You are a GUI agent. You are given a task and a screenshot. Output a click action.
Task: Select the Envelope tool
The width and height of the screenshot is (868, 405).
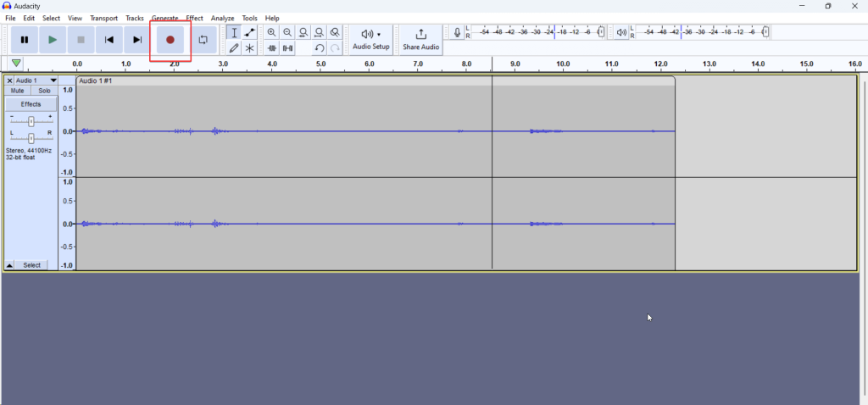(250, 32)
